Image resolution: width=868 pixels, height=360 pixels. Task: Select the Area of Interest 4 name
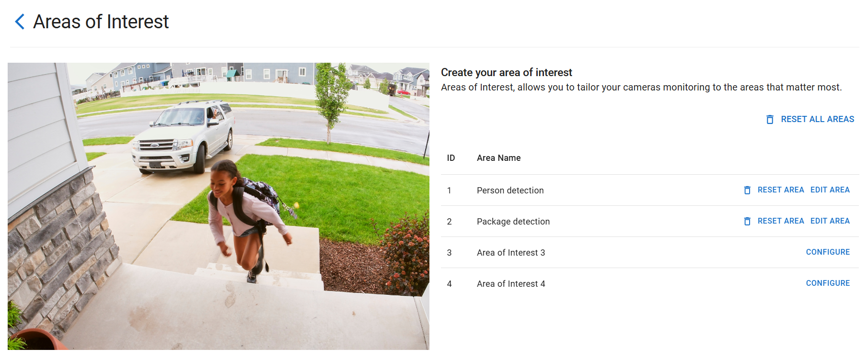click(x=510, y=284)
